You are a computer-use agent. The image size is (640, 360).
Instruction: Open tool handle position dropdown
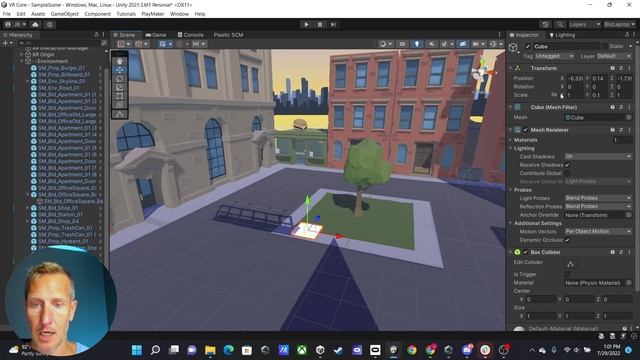[123, 44]
